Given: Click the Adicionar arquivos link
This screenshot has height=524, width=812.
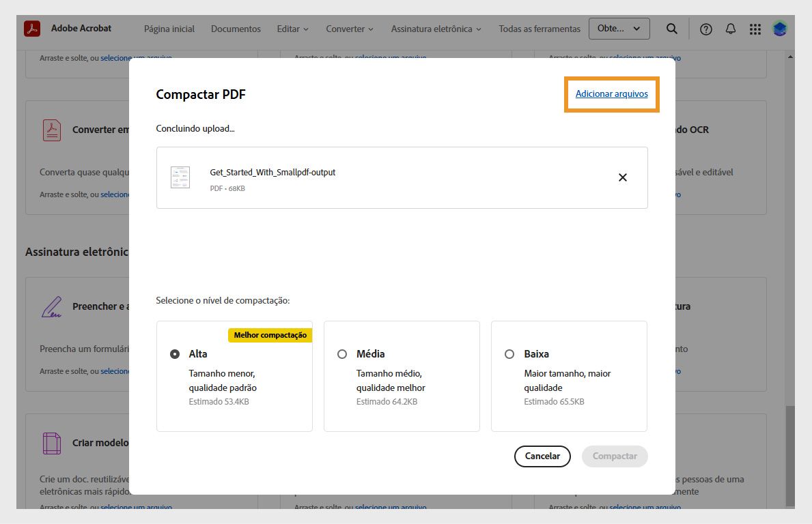Looking at the screenshot, I should coord(611,93).
